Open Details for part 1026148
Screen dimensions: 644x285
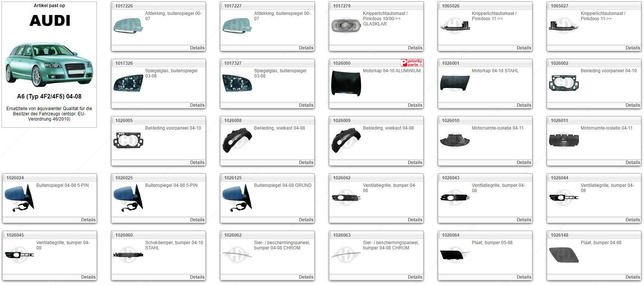633,277
